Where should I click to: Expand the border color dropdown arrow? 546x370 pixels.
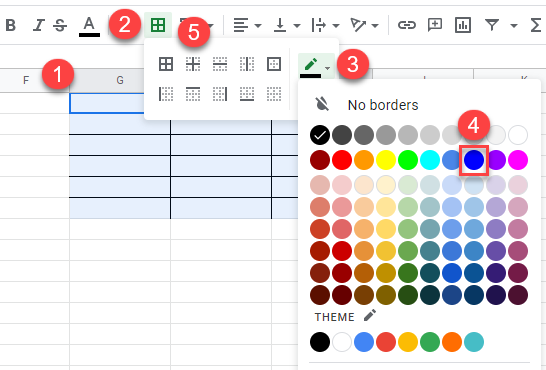click(327, 68)
